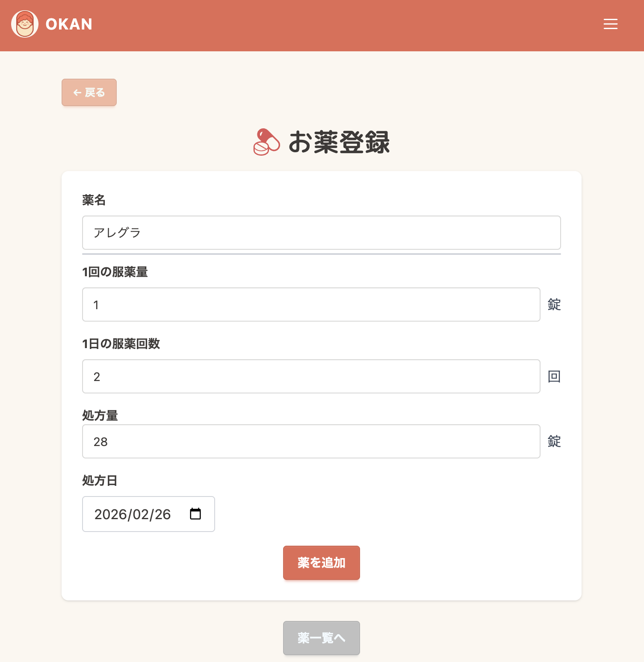The height and width of the screenshot is (662, 644).
Task: Click the 薬名 field label text
Action: (94, 200)
